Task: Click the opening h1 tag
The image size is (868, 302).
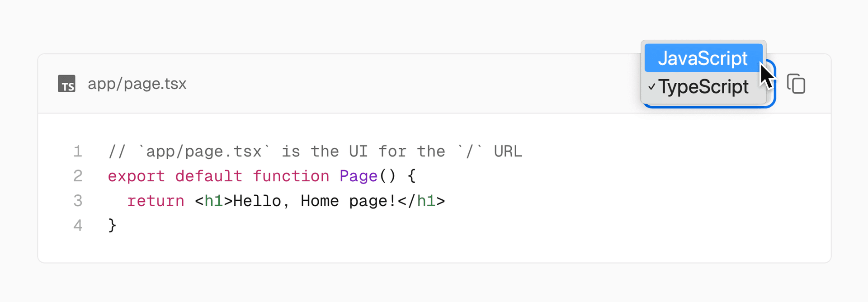Action: [x=213, y=201]
